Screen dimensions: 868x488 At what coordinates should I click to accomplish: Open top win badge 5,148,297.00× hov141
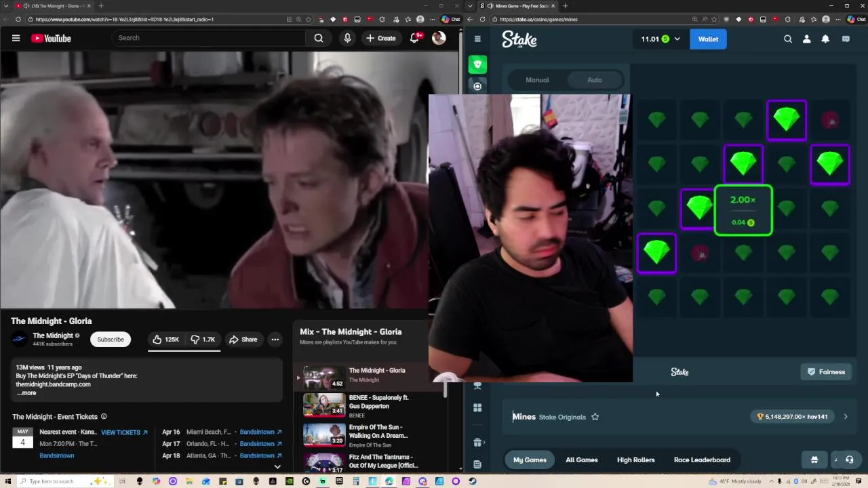pyautogui.click(x=793, y=416)
